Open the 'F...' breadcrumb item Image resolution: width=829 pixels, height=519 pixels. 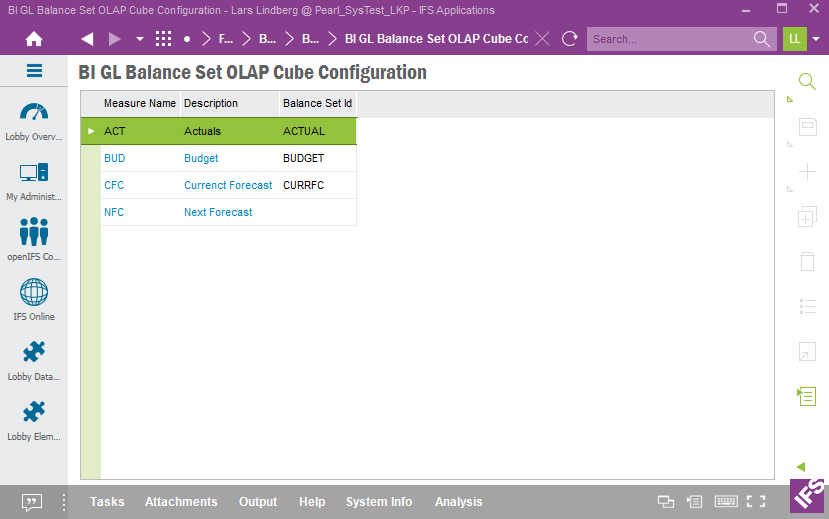click(x=226, y=39)
